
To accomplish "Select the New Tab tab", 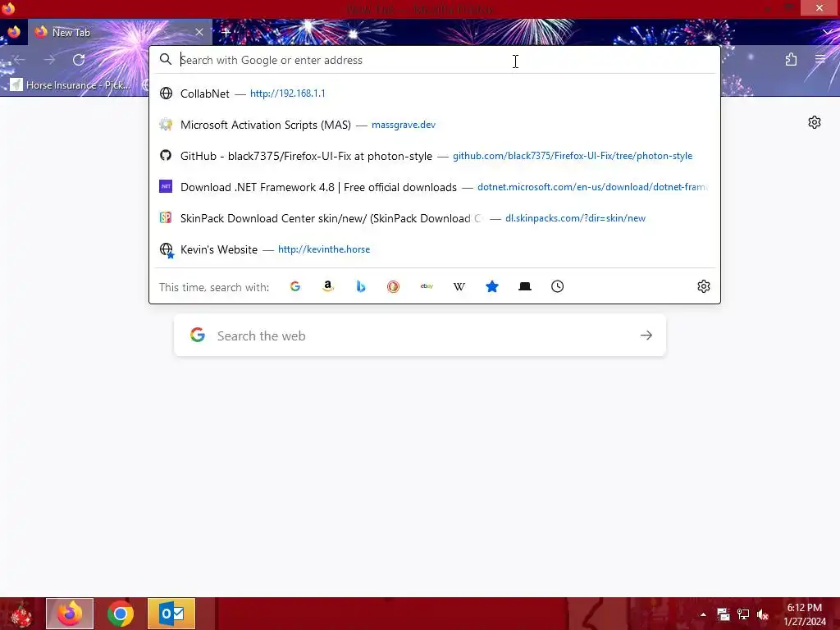I will click(x=120, y=32).
